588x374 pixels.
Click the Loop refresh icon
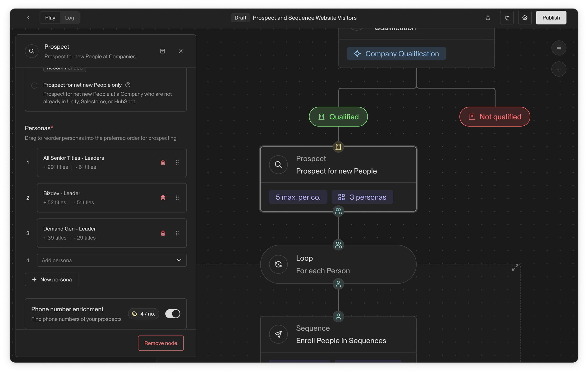coord(278,265)
